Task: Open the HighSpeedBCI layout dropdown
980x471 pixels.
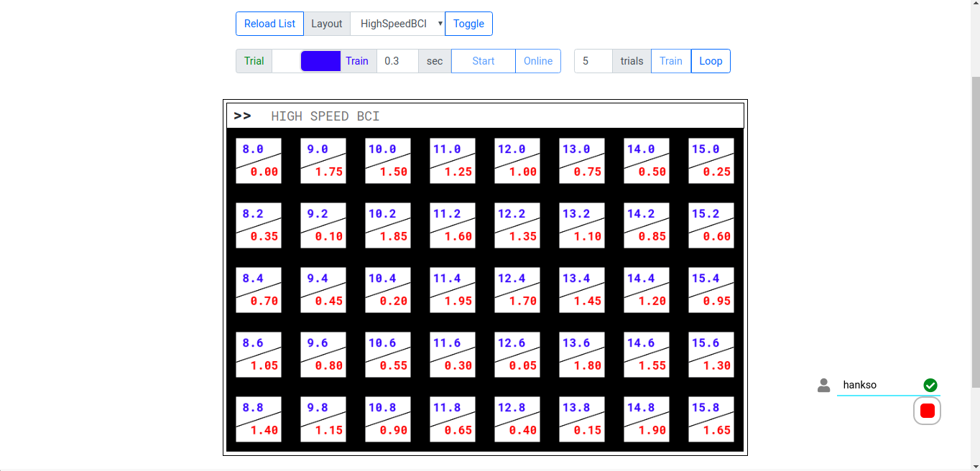Action: coord(397,24)
